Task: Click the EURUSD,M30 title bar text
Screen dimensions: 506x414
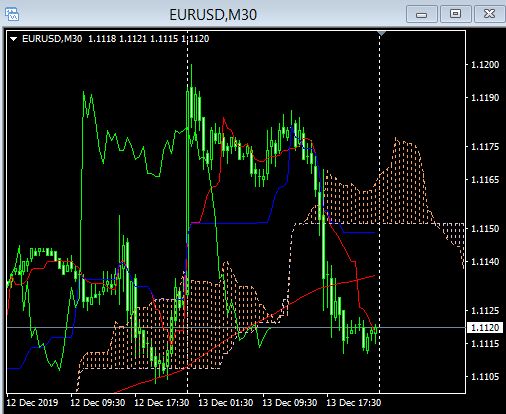Action: coord(213,15)
